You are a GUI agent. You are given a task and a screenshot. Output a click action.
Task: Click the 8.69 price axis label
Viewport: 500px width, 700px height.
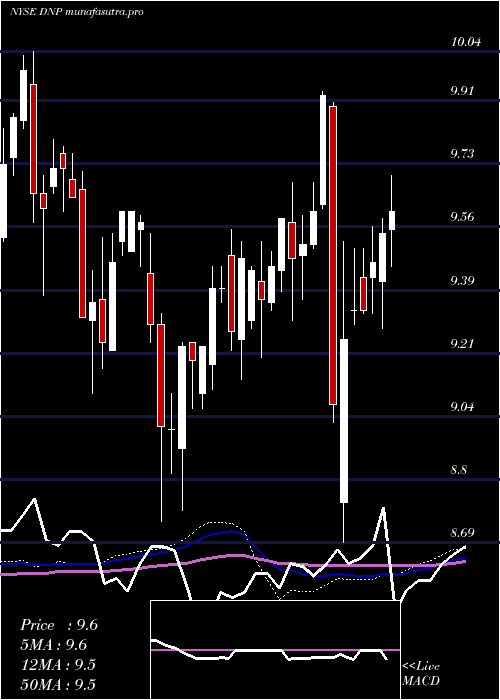pyautogui.click(x=464, y=533)
